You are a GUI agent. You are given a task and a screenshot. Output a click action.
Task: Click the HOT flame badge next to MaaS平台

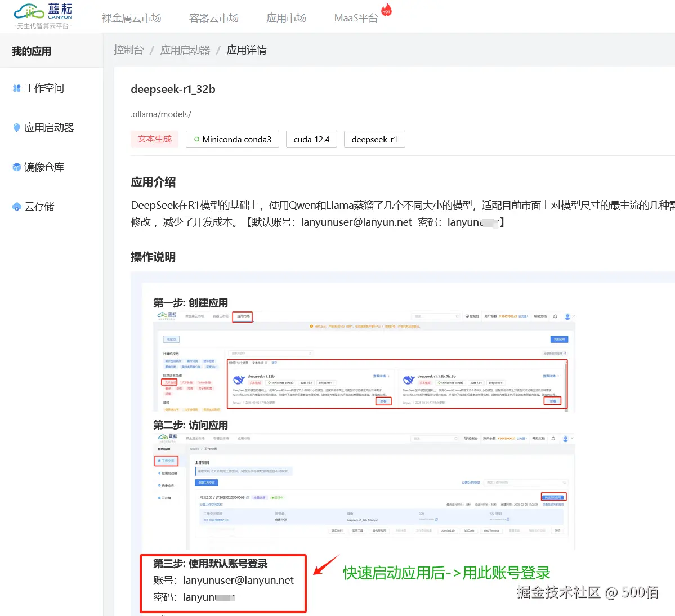pos(386,10)
